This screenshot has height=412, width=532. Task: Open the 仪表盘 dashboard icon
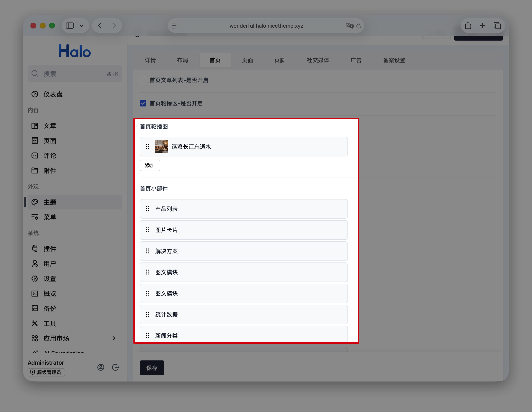point(35,94)
